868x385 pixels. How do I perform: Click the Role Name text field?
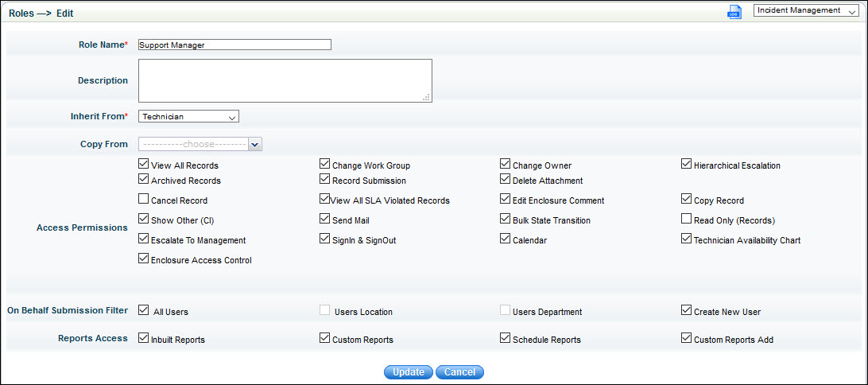(x=234, y=45)
